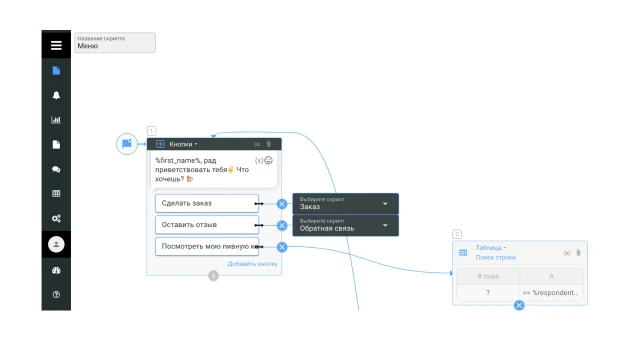Open the statistics bar chart icon
This screenshot has width=640, height=360.
click(x=56, y=120)
